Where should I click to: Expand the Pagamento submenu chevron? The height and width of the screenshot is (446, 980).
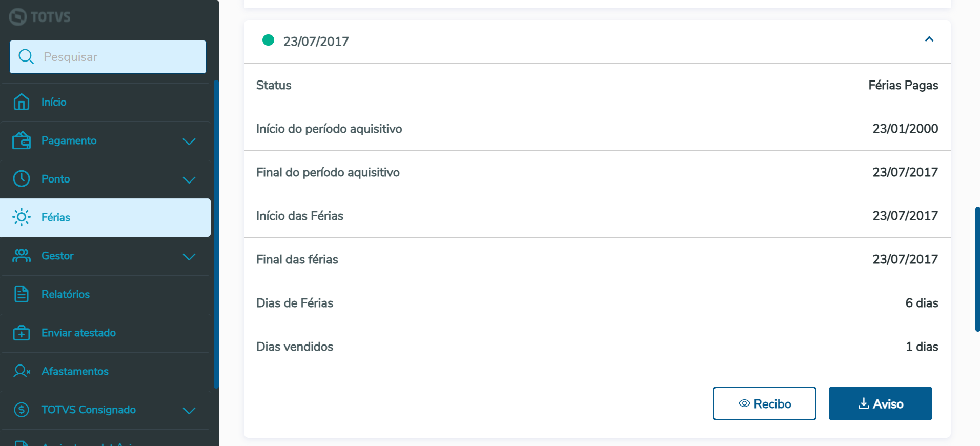click(x=189, y=141)
